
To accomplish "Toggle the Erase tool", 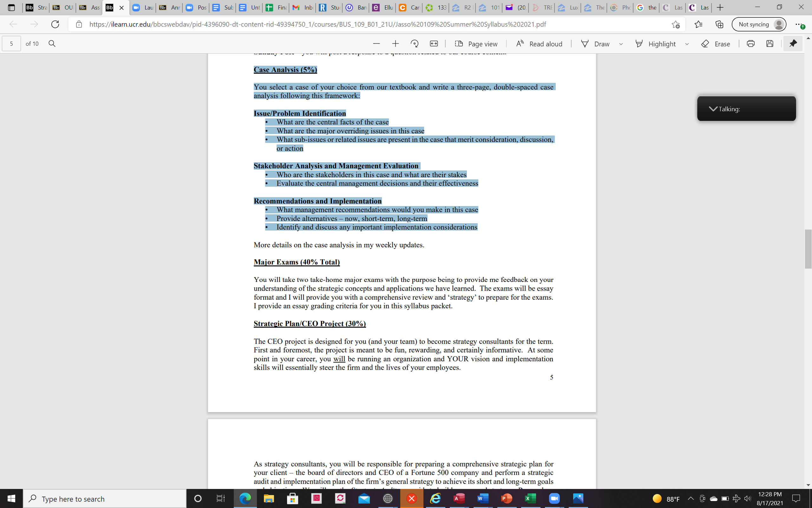I will point(716,44).
